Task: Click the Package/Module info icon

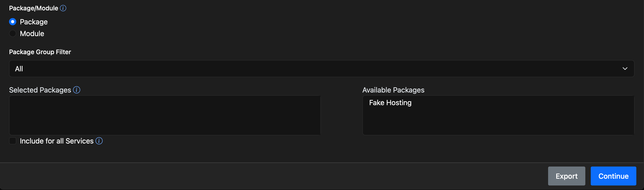Action: 63,8
